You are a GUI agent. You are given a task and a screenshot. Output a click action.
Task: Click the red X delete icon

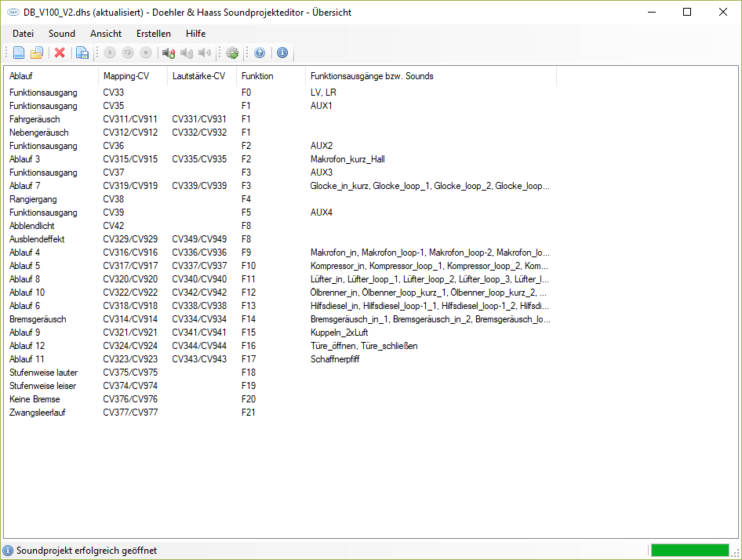tap(60, 53)
